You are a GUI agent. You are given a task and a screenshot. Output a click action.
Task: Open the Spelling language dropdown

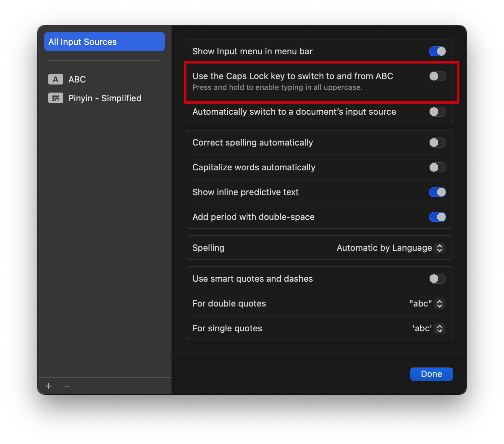[x=390, y=248]
